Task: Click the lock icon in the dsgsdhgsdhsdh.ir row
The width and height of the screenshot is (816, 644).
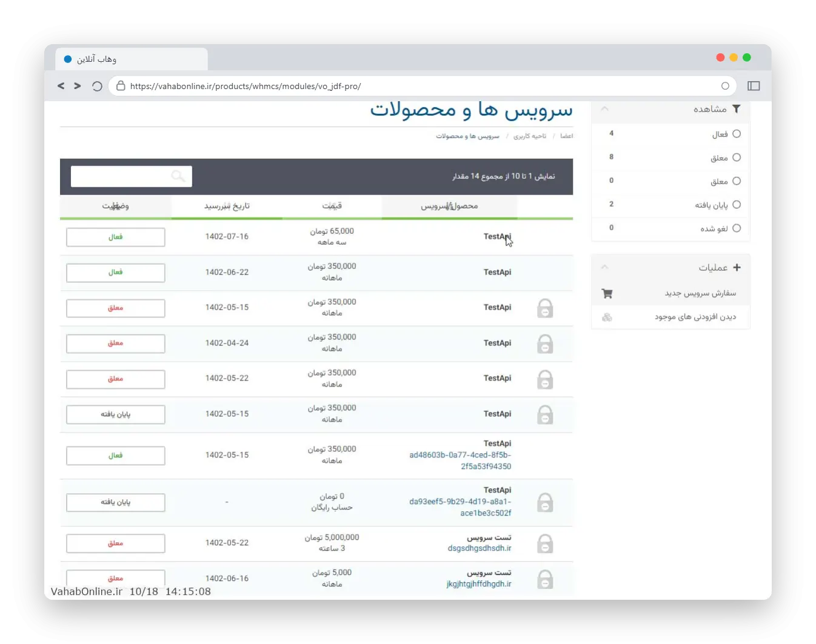Action: tap(545, 543)
